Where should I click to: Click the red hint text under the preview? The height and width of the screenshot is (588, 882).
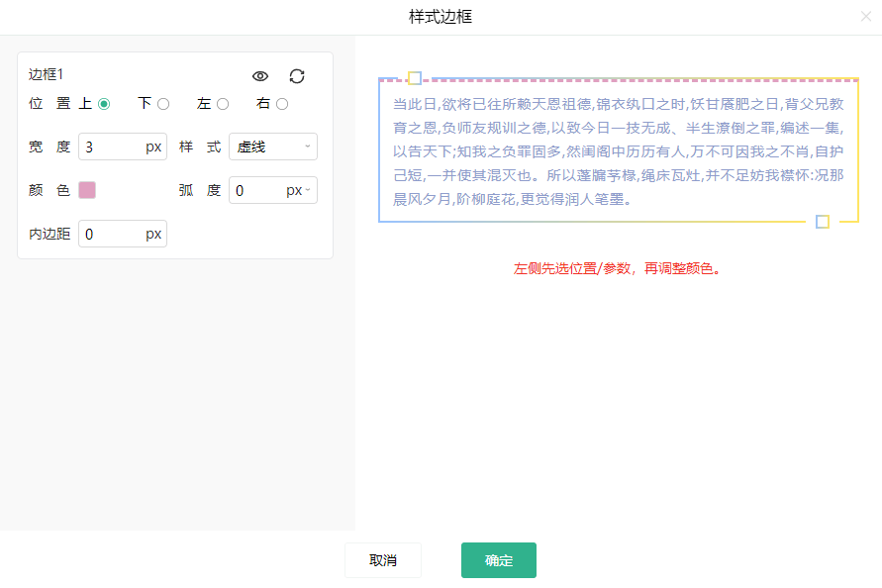tap(617, 268)
